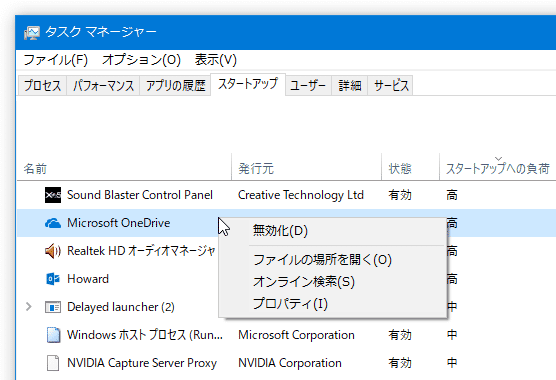This screenshot has width=556, height=380.
Task: Select the Sound Blaster Control Panel name
Action: (140, 195)
